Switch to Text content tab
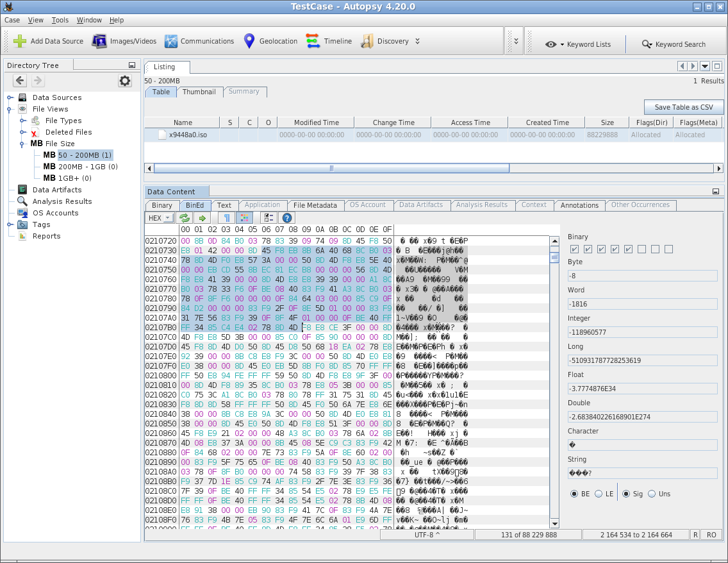Image resolution: width=728 pixels, height=563 pixels. click(x=224, y=205)
